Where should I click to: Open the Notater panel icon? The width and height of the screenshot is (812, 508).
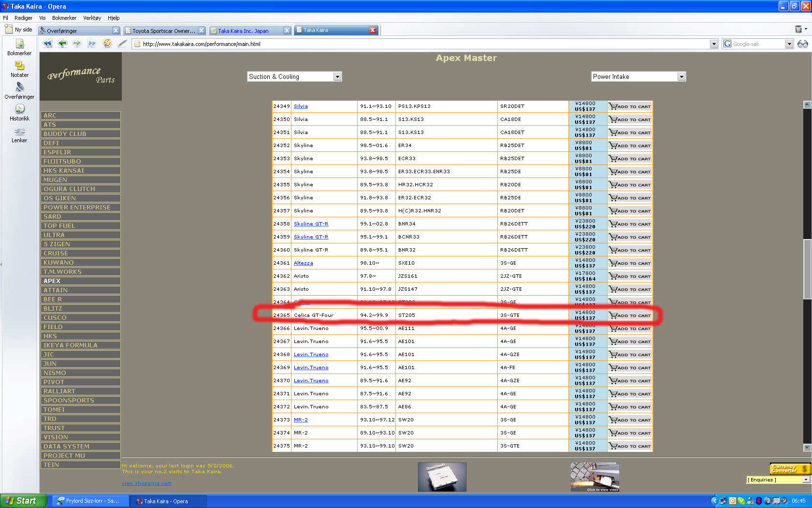point(19,69)
